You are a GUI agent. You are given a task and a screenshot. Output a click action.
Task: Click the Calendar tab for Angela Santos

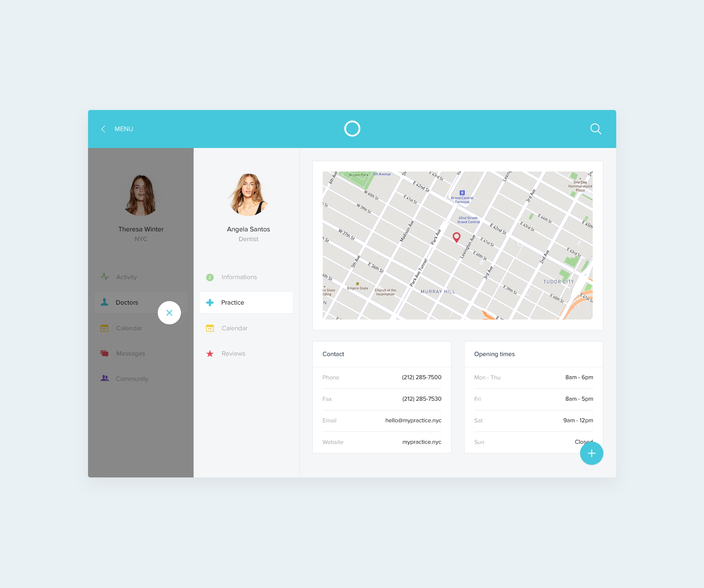[x=233, y=328]
